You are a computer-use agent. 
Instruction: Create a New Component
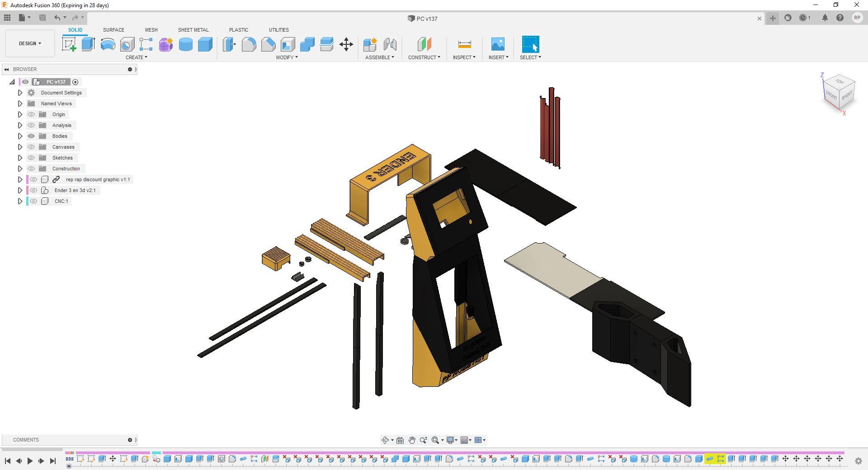click(x=370, y=44)
